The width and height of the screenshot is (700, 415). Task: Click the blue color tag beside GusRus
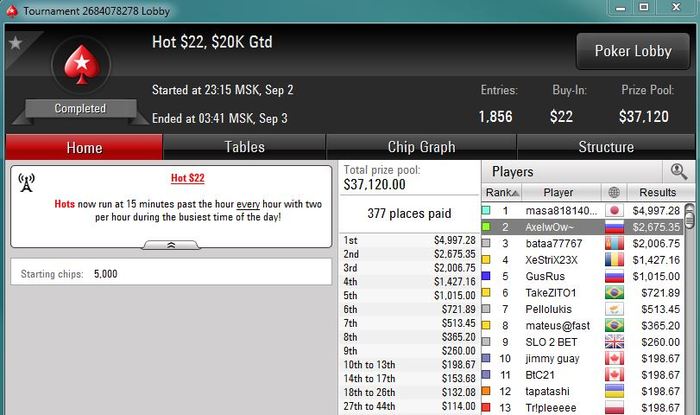pyautogui.click(x=486, y=276)
